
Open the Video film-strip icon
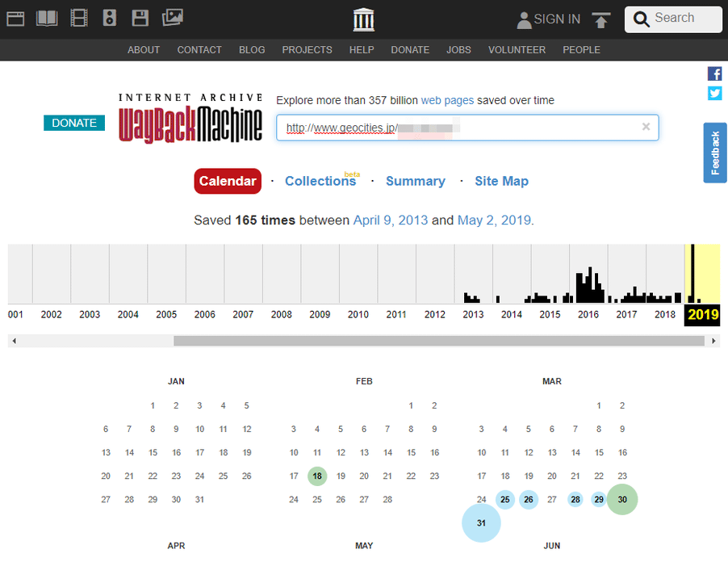[x=79, y=19]
